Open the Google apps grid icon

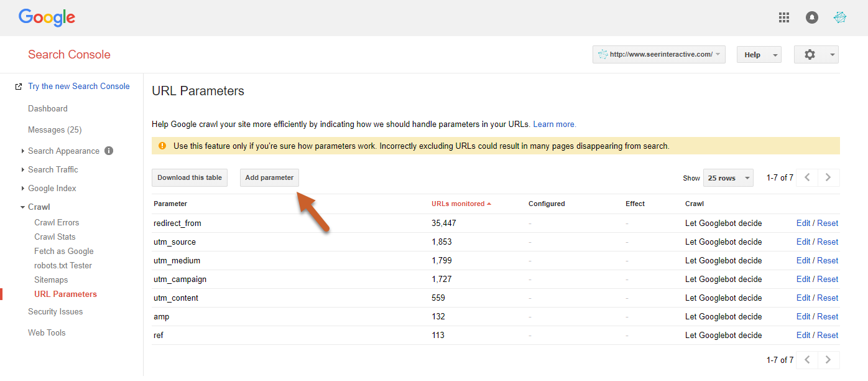pyautogui.click(x=784, y=17)
